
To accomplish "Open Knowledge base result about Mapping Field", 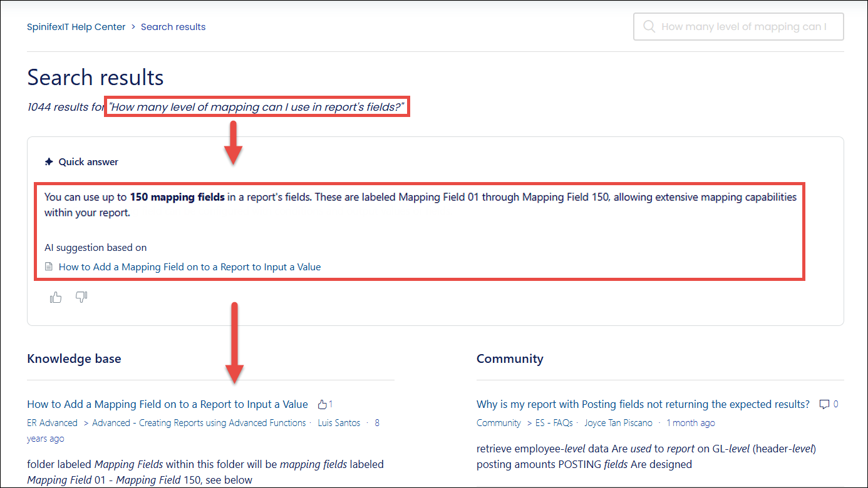I will tap(168, 404).
